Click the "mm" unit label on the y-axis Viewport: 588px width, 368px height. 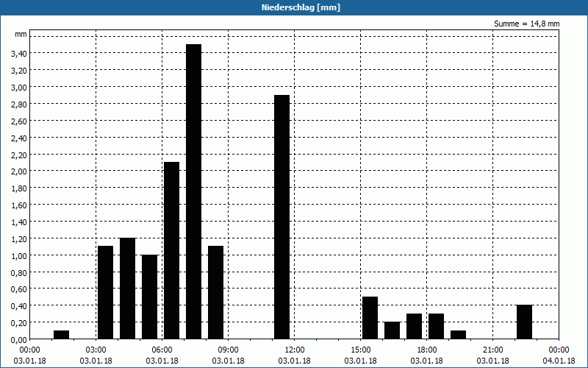click(x=21, y=34)
